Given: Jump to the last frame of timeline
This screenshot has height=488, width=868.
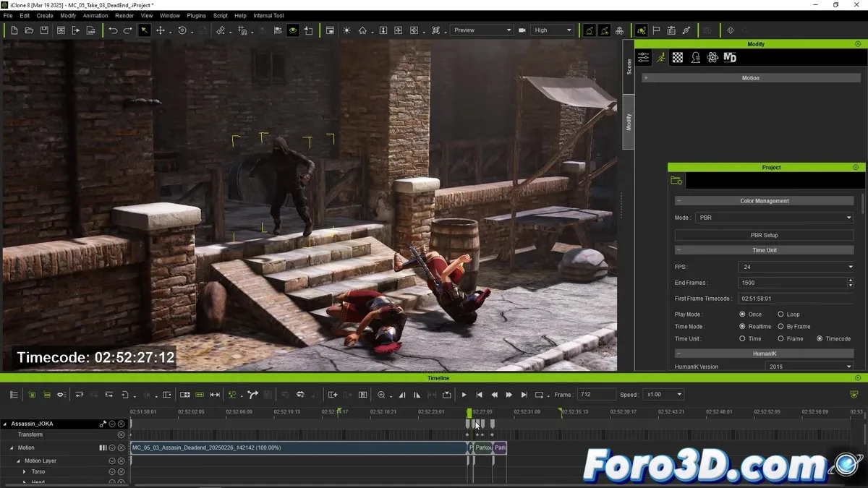Looking at the screenshot, I should point(524,395).
